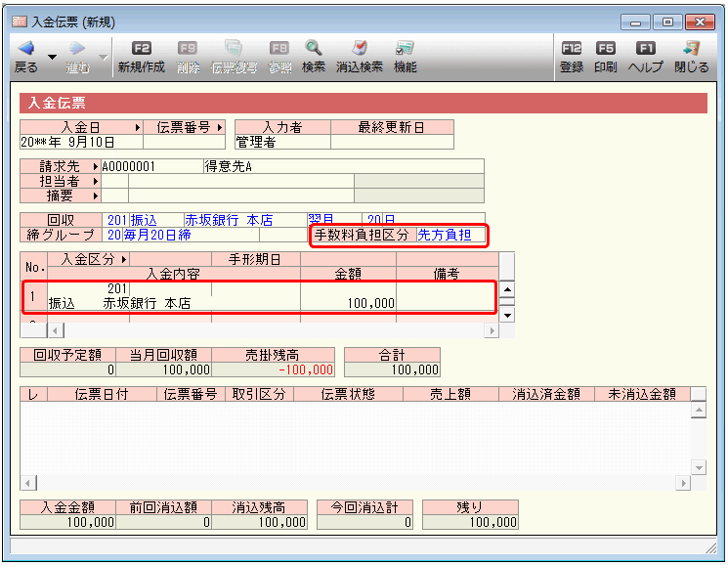This screenshot has height=565, width=728.
Task: Click the 赤坂銀行 本店 link in 回収 row
Action: click(x=229, y=220)
